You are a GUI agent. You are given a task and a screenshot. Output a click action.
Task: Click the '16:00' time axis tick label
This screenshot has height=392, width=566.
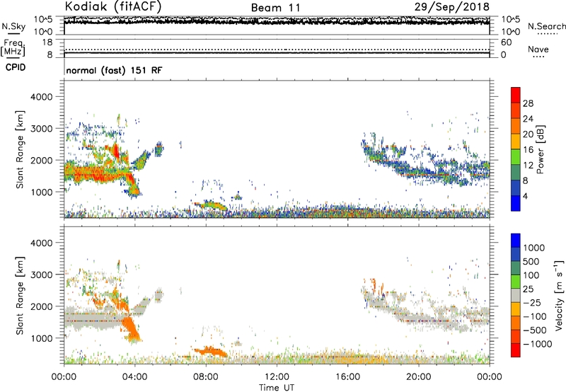coord(347,377)
